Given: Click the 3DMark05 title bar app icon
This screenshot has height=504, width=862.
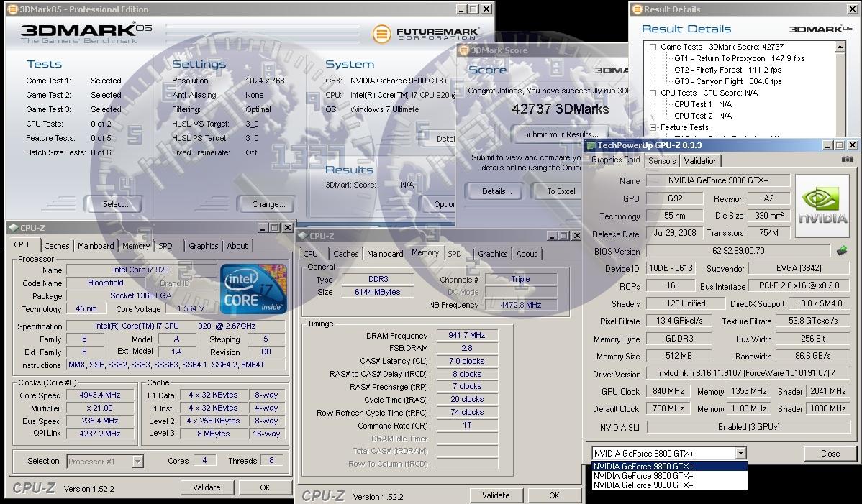Looking at the screenshot, I should 12,9.
